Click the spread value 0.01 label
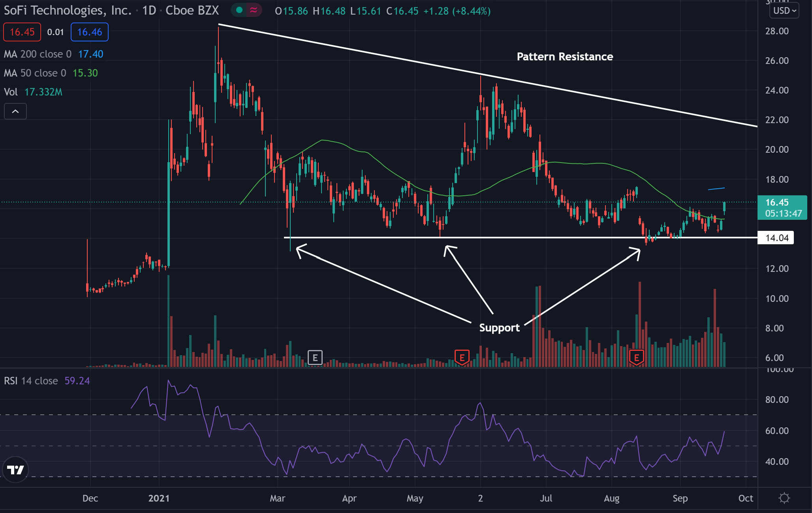812x513 pixels. [x=55, y=32]
